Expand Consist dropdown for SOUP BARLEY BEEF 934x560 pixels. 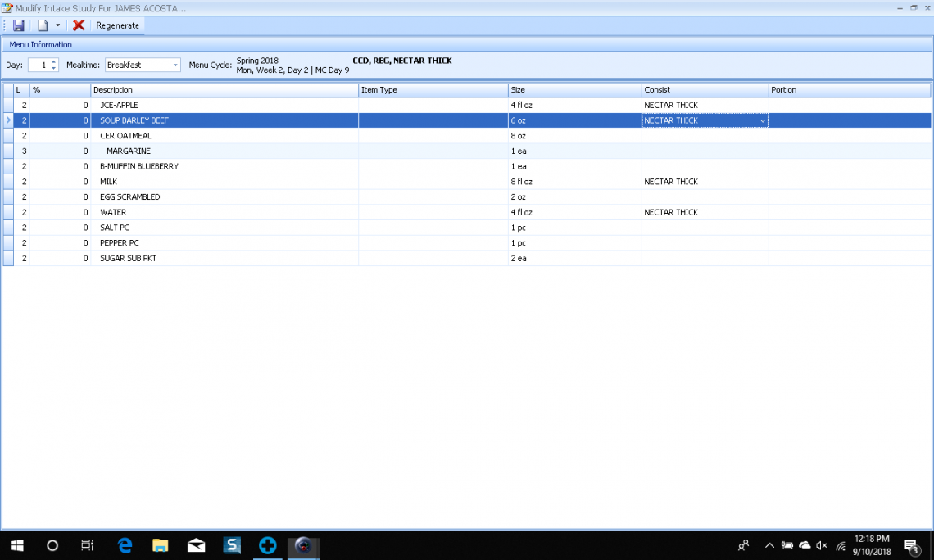pyautogui.click(x=763, y=121)
